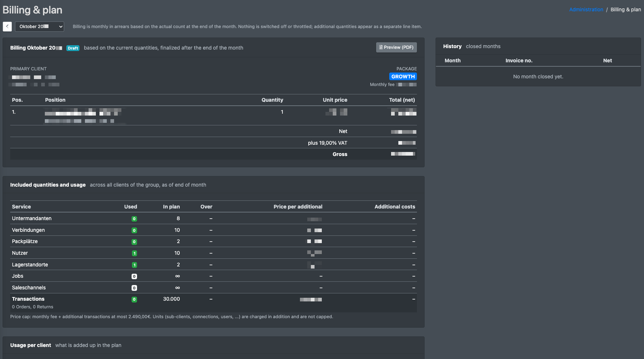Go to previous month with back arrow
This screenshot has height=359, width=644.
coord(7,27)
